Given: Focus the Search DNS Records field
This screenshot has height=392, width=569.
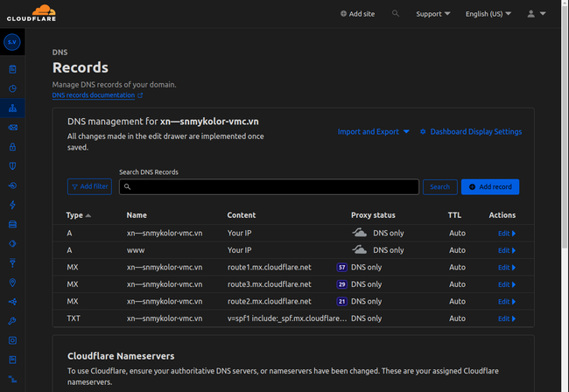Looking at the screenshot, I should click(269, 186).
